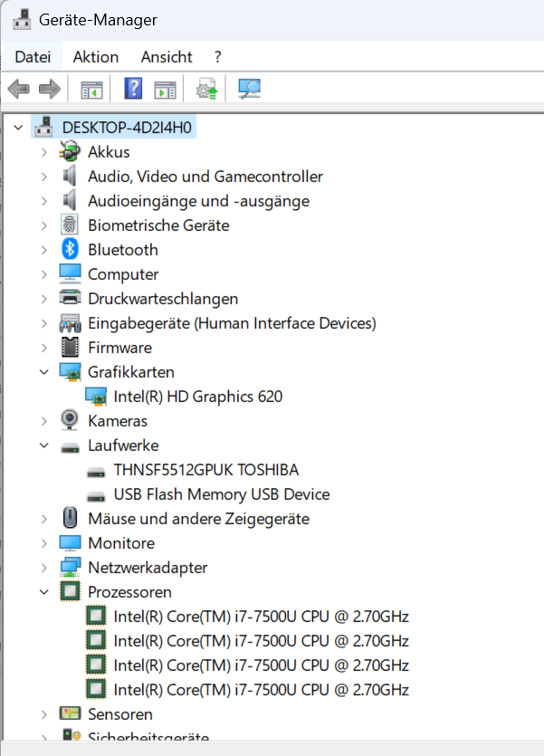Click the Kameras webcam icon
This screenshot has height=756, width=544.
coord(70,420)
